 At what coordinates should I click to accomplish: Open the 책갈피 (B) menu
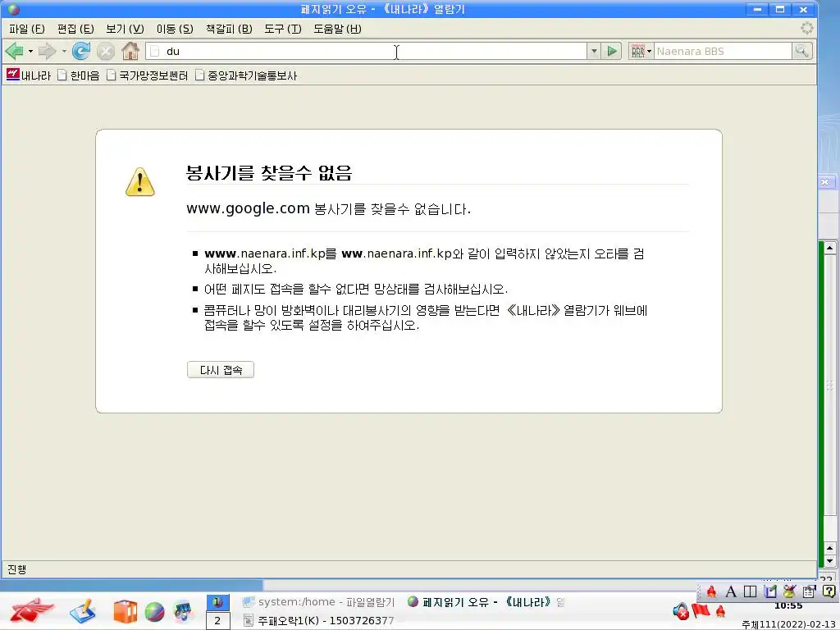click(229, 29)
